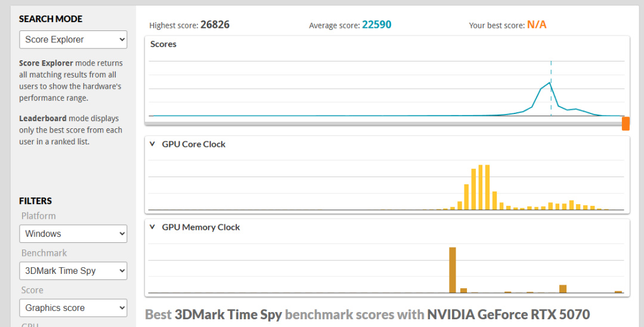The image size is (644, 327).
Task: Click the highest score value 26826
Action: pyautogui.click(x=215, y=25)
